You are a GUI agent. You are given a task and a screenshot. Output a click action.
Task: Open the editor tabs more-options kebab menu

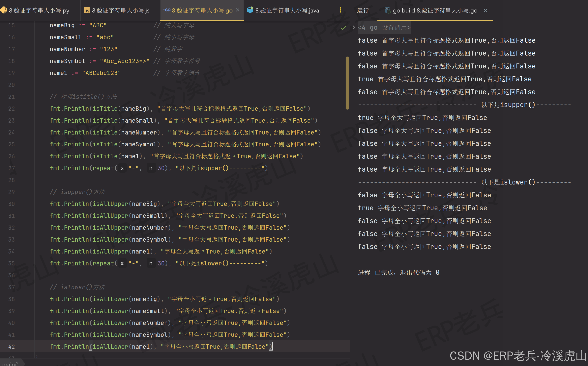[x=340, y=10]
